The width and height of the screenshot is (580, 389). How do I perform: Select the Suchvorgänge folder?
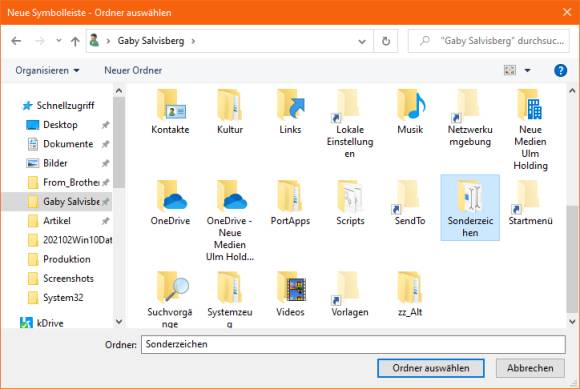pos(170,300)
